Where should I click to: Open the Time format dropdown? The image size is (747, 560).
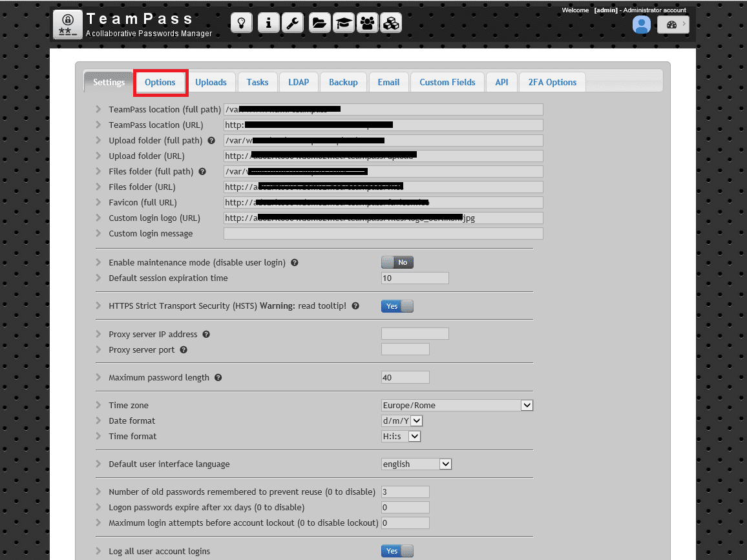point(401,436)
